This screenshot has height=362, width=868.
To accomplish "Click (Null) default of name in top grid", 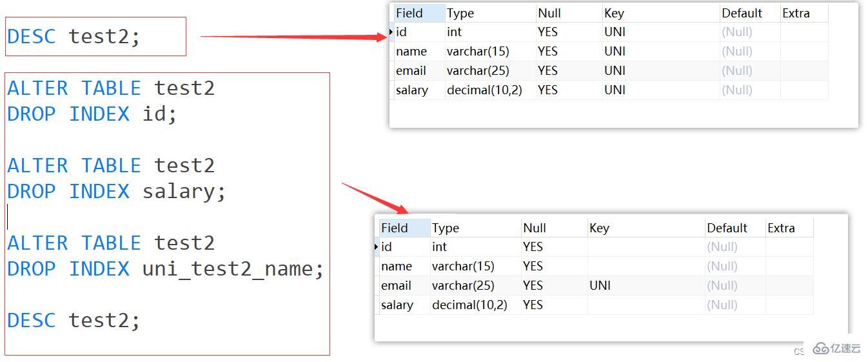I will pos(750,52).
